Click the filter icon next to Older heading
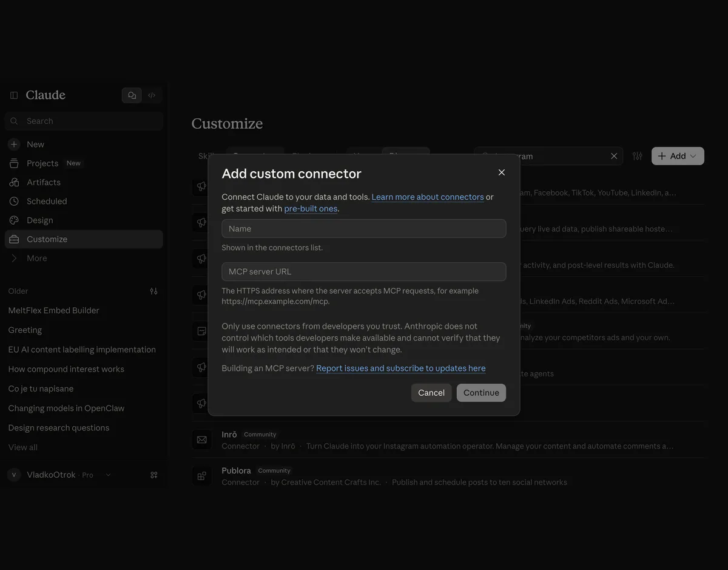The height and width of the screenshot is (570, 728). (153, 291)
